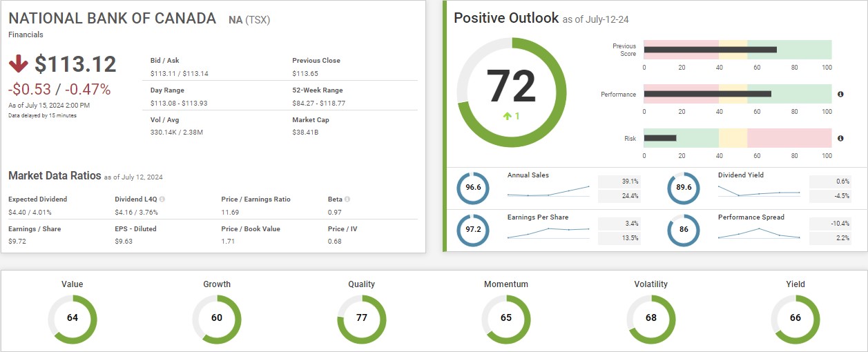The height and width of the screenshot is (352, 868).
Task: Click the overall score 72 gauge
Action: 512,92
